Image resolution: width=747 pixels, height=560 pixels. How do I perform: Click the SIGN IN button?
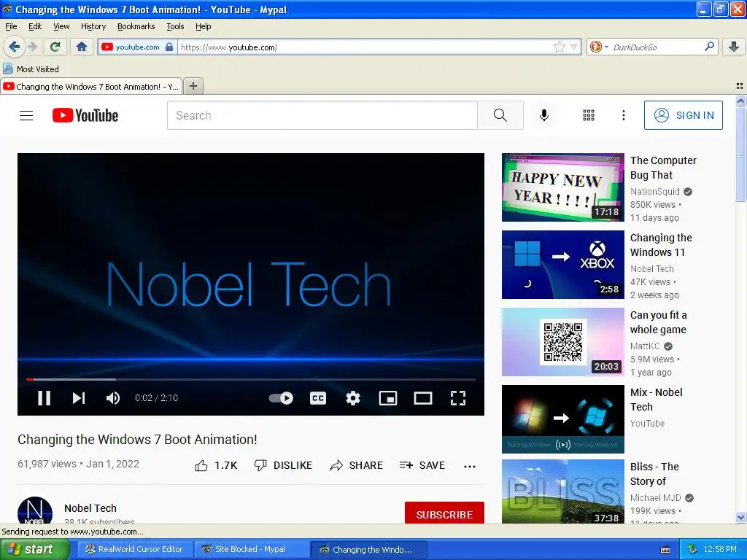(683, 115)
